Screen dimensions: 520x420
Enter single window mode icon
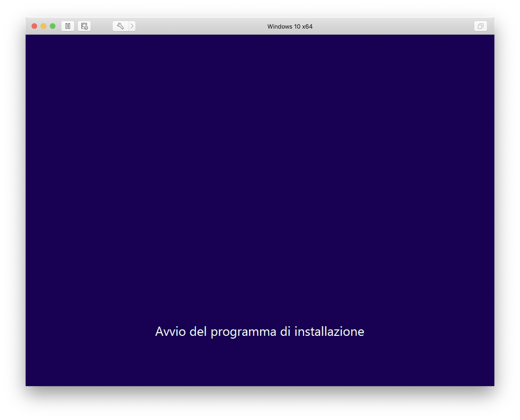480,26
